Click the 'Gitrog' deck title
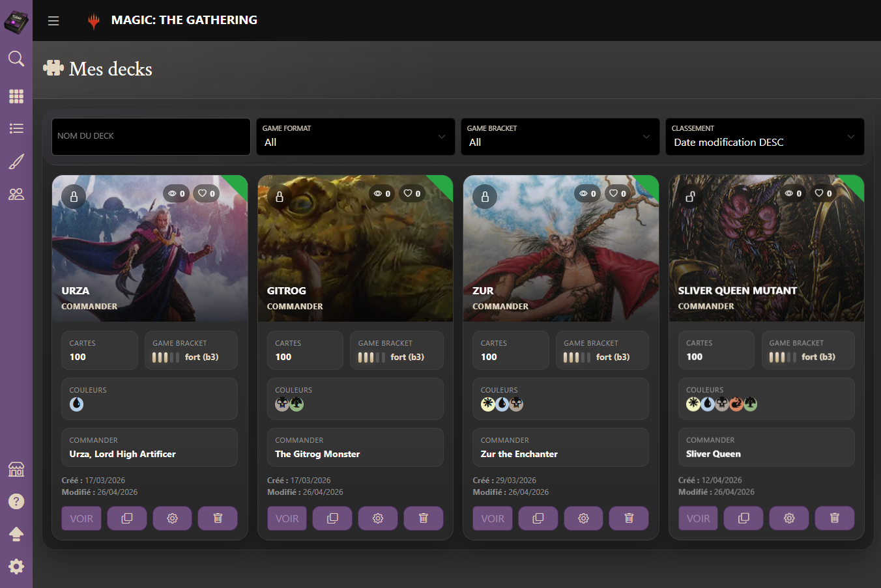Image resolution: width=881 pixels, height=588 pixels. [287, 290]
